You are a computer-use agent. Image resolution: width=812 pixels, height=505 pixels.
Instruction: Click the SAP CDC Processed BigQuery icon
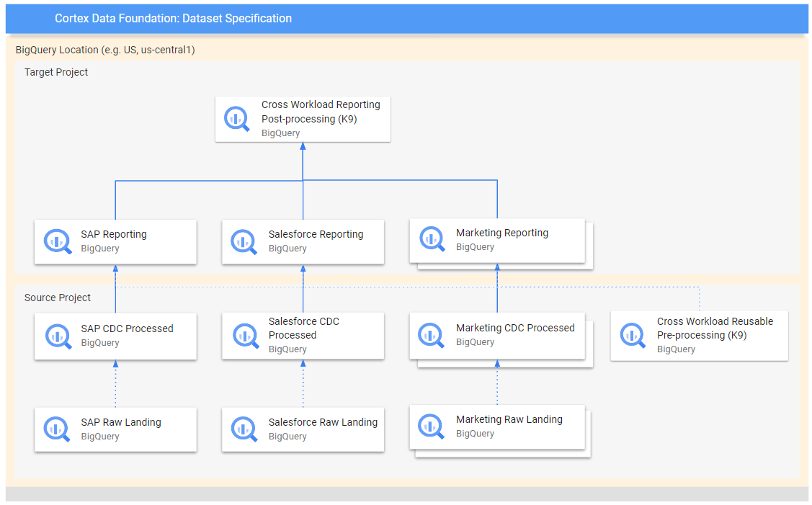(57, 336)
